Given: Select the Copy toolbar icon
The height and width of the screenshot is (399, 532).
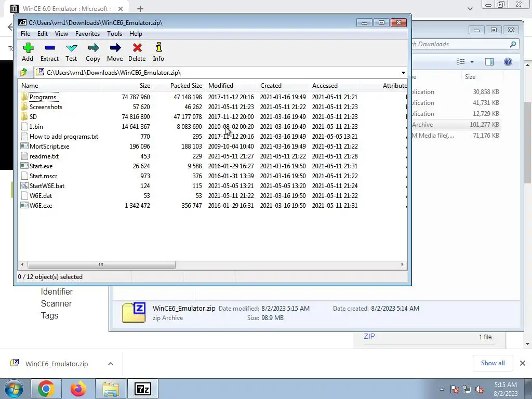Looking at the screenshot, I should pyautogui.click(x=94, y=48).
